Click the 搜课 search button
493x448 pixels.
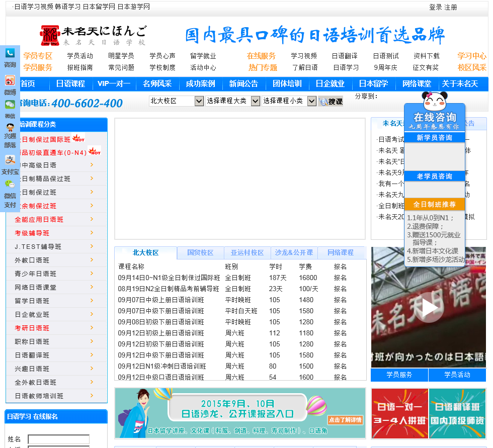pos(331,101)
